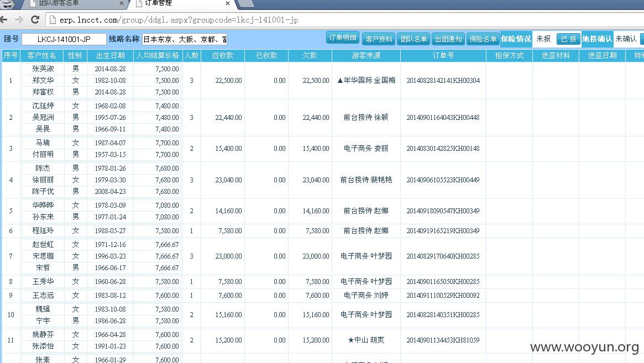Open the 保险名单 button

pos(483,39)
